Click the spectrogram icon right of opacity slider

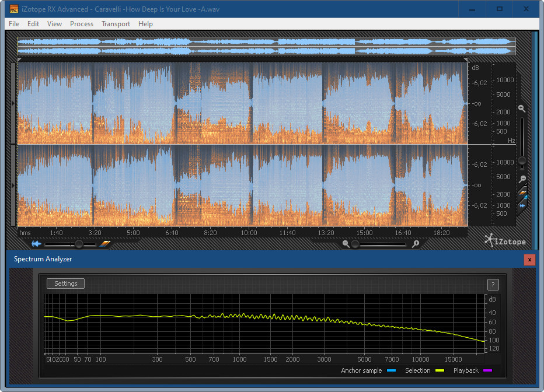point(106,244)
